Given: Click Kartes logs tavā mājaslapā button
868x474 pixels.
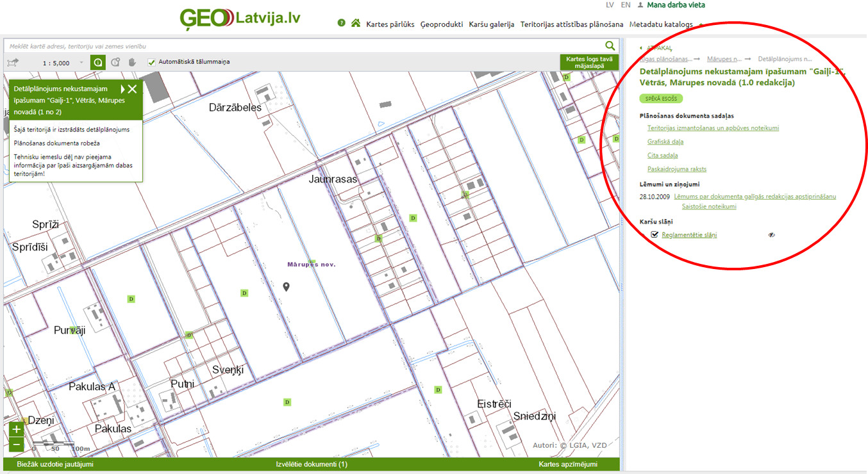Looking at the screenshot, I should 589,62.
